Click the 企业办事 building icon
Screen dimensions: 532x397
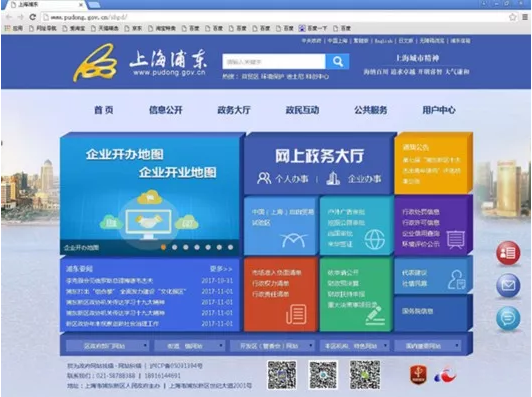click(x=333, y=178)
